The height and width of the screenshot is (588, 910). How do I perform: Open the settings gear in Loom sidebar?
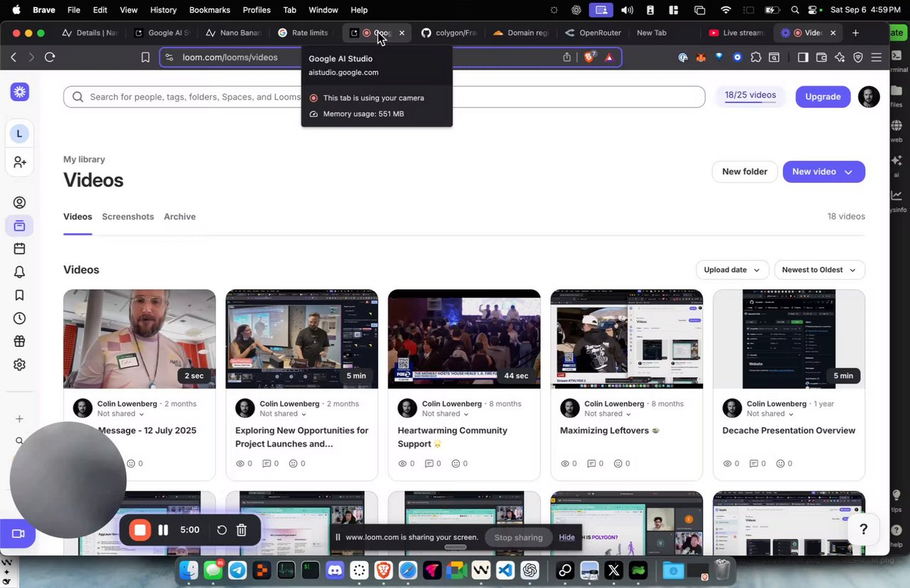coord(20,365)
